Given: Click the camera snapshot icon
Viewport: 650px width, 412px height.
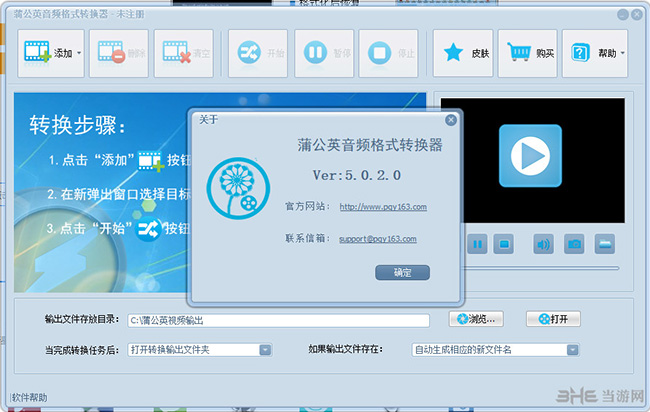Looking at the screenshot, I should [x=574, y=244].
